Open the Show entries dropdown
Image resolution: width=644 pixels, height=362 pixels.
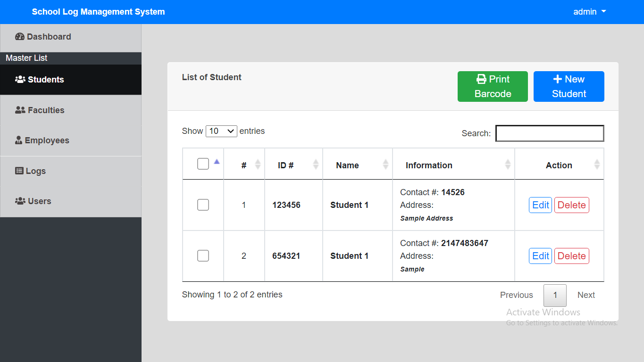[x=221, y=131]
